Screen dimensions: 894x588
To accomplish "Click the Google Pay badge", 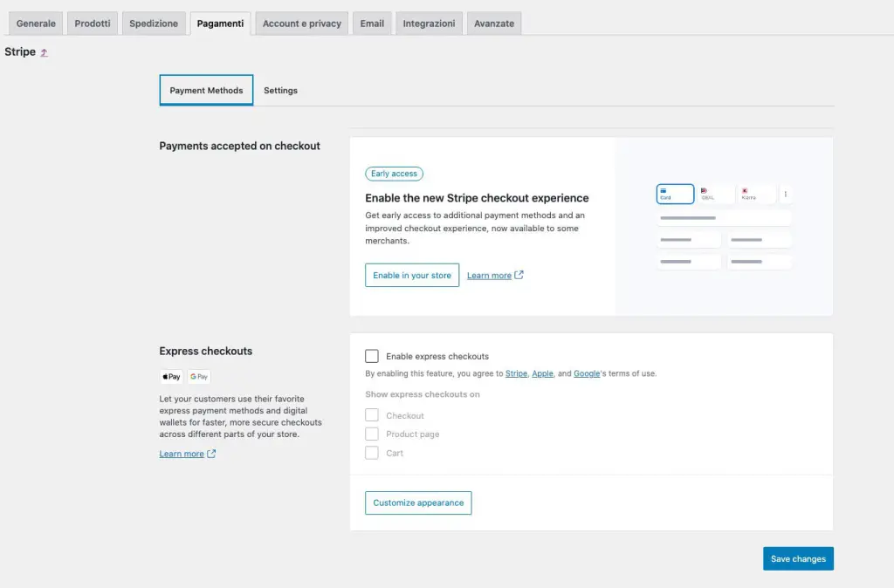I will (x=199, y=377).
